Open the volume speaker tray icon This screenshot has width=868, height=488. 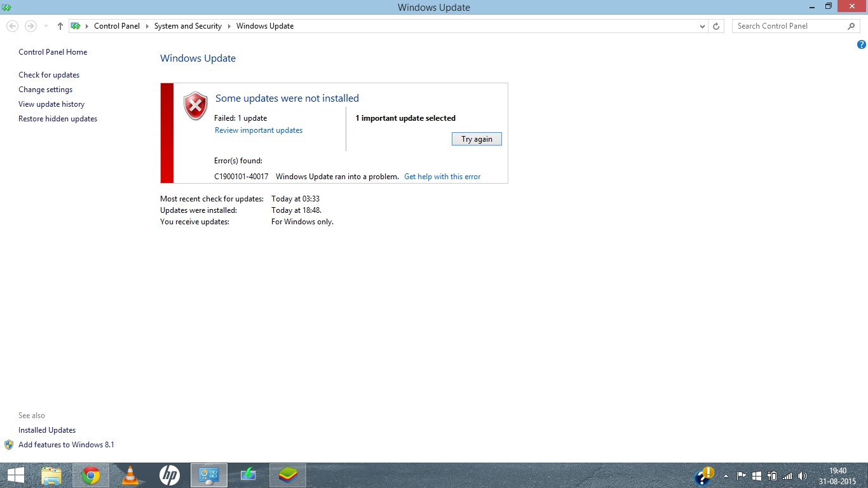(x=803, y=475)
